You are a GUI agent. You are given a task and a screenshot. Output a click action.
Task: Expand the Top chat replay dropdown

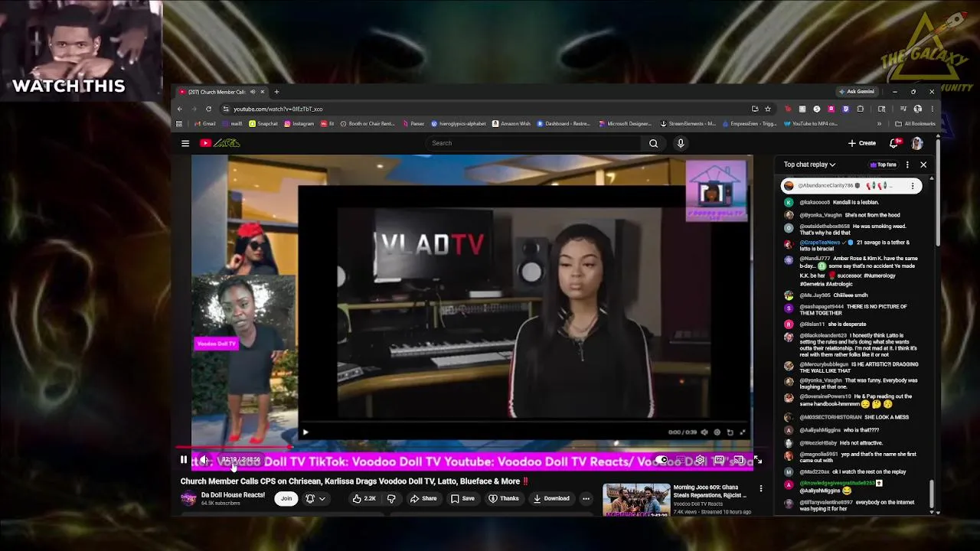pos(809,165)
